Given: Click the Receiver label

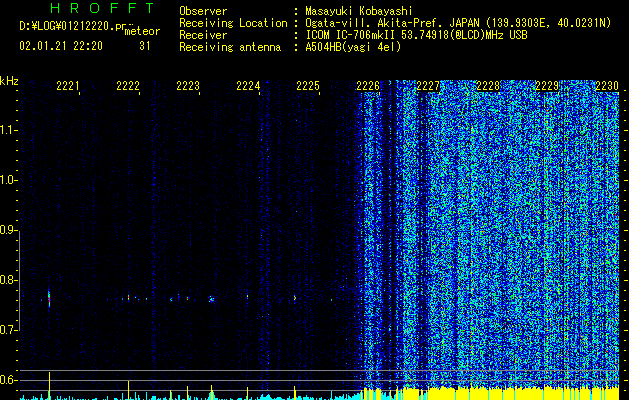Looking at the screenshot, I should click(x=203, y=35).
